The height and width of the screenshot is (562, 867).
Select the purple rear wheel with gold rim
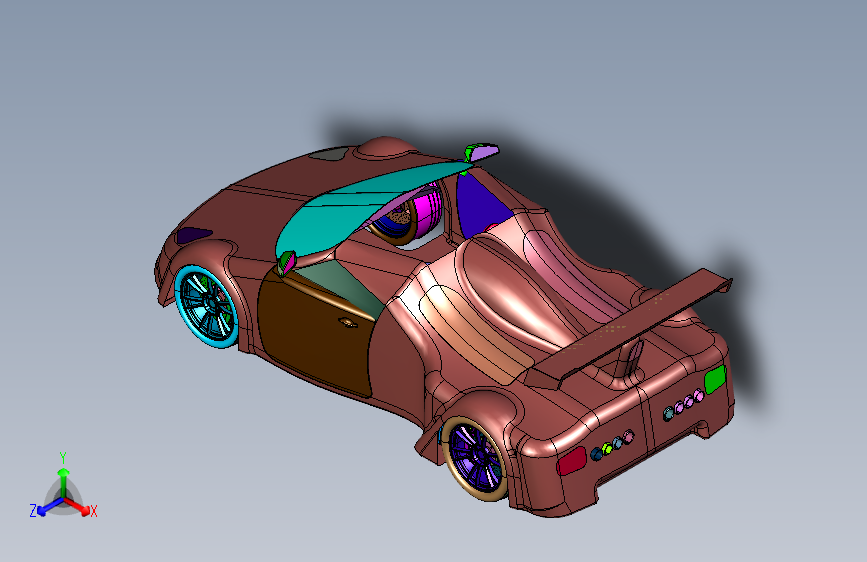pos(476,457)
